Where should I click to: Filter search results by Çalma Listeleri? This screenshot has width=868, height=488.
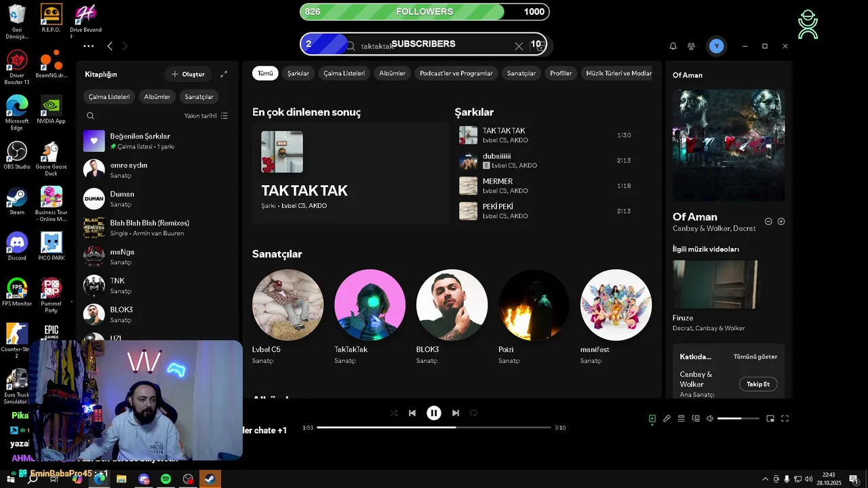coord(344,73)
